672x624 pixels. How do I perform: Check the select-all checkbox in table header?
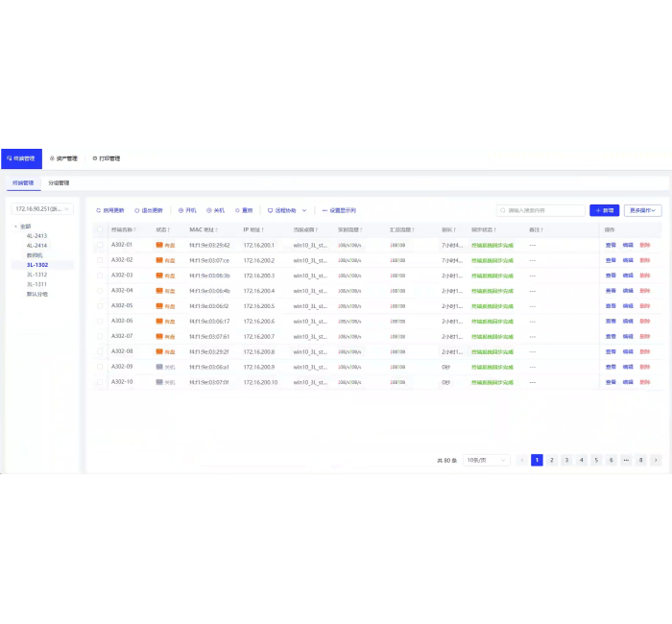tap(100, 230)
